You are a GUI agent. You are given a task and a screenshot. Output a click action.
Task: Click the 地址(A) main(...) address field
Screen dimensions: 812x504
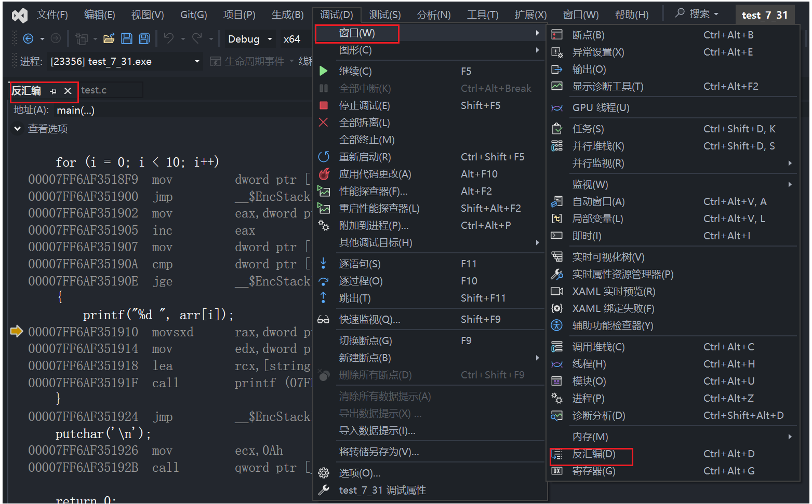pyautogui.click(x=182, y=110)
